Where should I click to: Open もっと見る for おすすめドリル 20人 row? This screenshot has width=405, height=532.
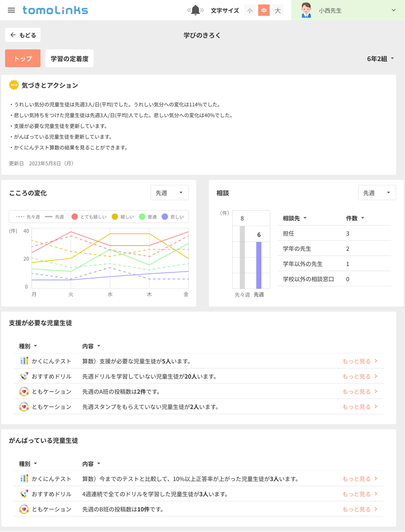360,376
